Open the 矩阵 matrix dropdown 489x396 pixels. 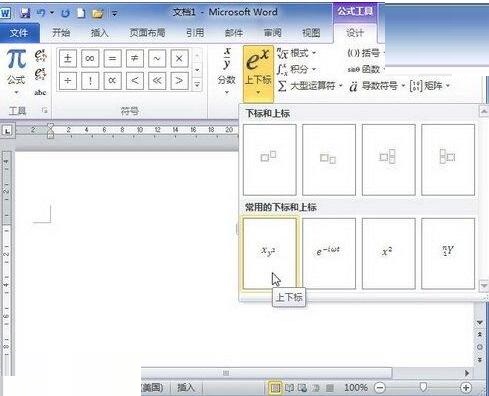point(430,86)
